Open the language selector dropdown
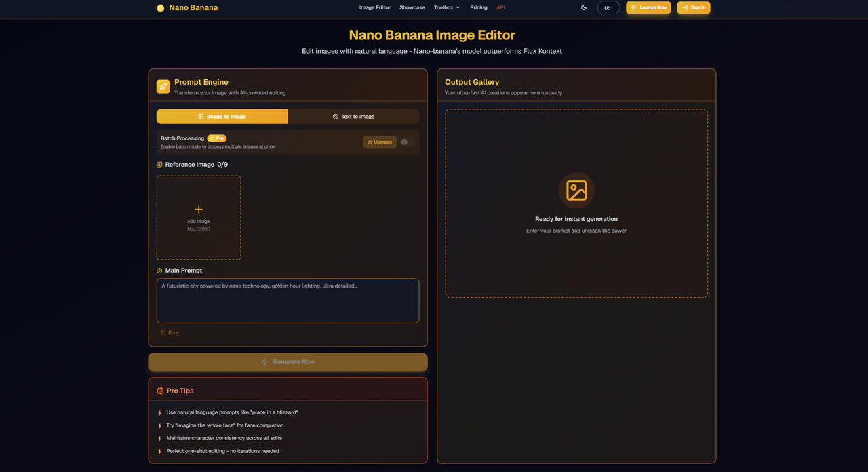The image size is (868, 472). (608, 7)
